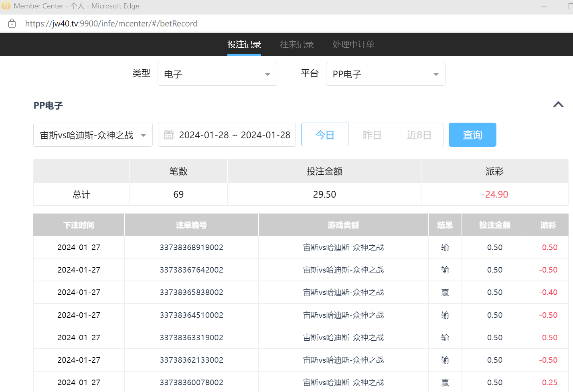Image resolution: width=573 pixels, height=392 pixels.
Task: Expand the game dropdown 宙斯vs哈迪斯-众神之战
Action: [x=93, y=135]
